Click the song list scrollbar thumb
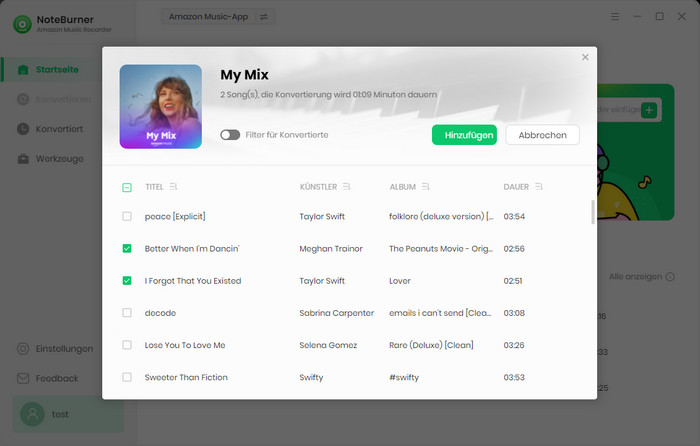The height and width of the screenshot is (446, 700). [593, 212]
